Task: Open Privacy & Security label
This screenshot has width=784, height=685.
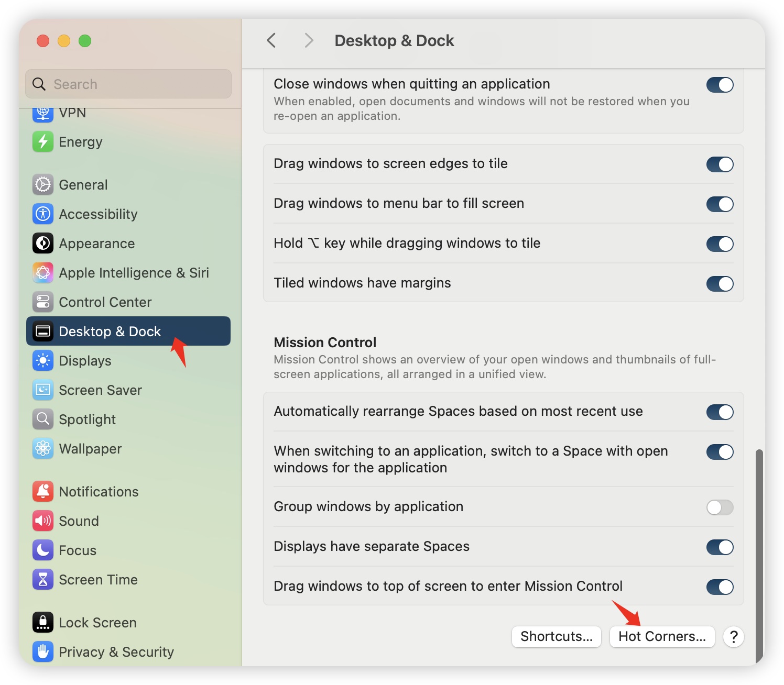Action: (116, 652)
